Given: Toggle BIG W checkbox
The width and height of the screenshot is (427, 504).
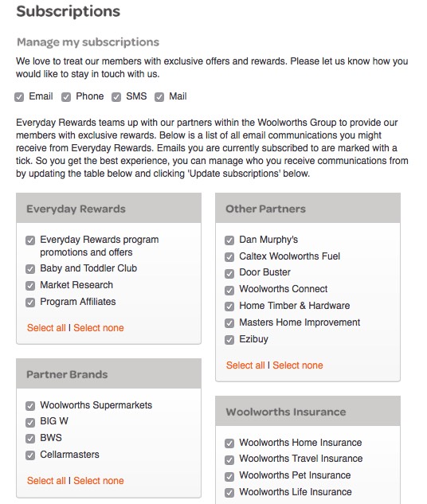Looking at the screenshot, I should point(30,422).
